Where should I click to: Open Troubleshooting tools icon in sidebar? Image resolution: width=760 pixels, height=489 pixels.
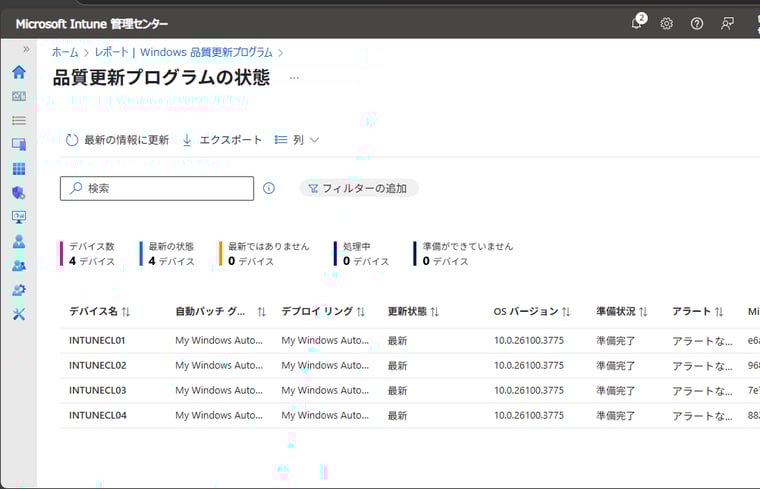pos(19,314)
